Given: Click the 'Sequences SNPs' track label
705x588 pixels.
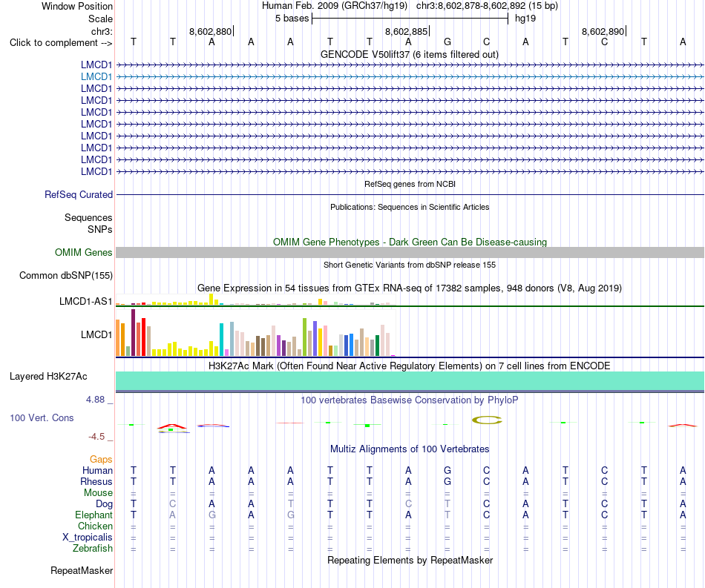Looking at the screenshot, I should (x=88, y=223).
